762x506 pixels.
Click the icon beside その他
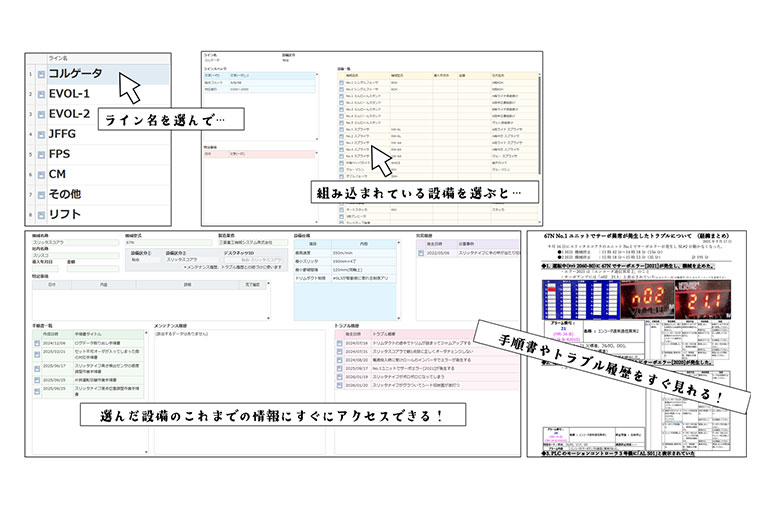point(39,194)
